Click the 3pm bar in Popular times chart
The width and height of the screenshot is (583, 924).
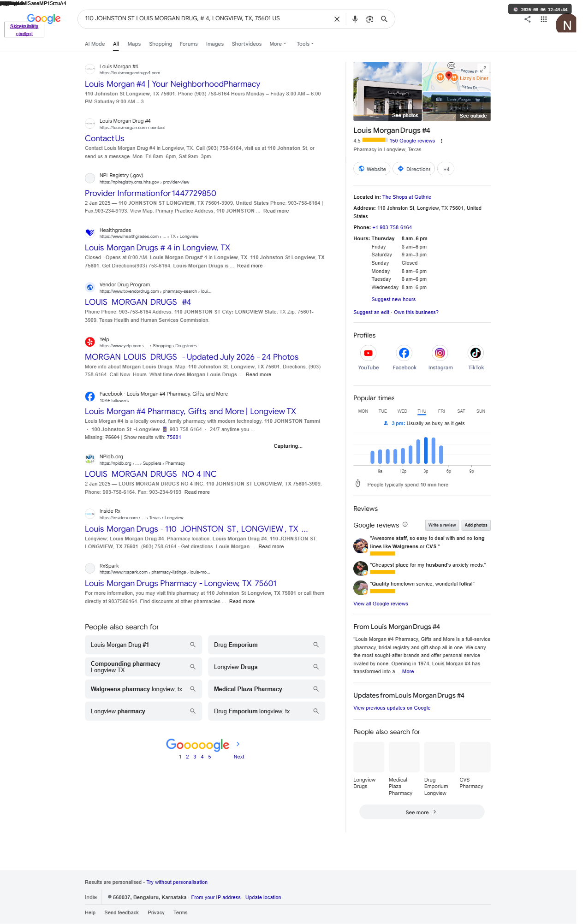pos(426,450)
